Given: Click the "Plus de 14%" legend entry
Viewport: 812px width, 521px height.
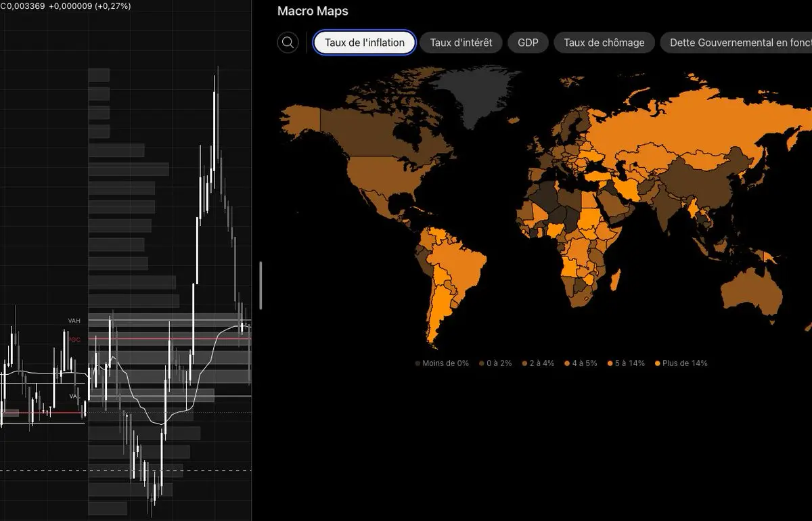Looking at the screenshot, I should [x=681, y=363].
